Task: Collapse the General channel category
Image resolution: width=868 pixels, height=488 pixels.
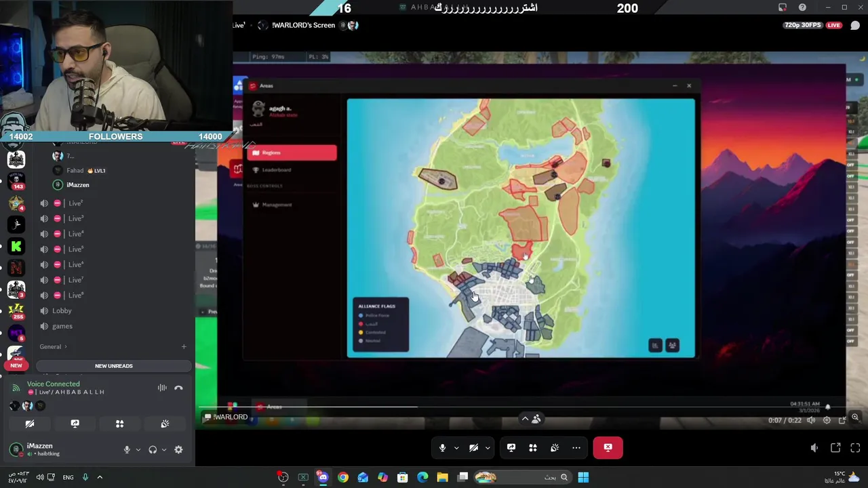Action: pyautogui.click(x=53, y=346)
